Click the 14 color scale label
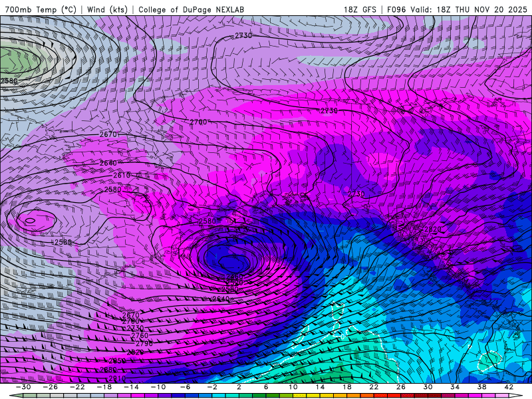 (320, 387)
